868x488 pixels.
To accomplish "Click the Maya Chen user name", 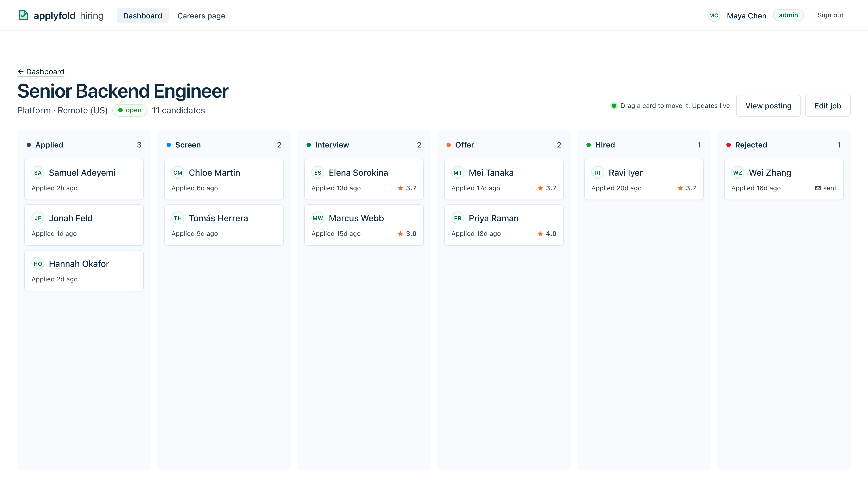I will (746, 16).
